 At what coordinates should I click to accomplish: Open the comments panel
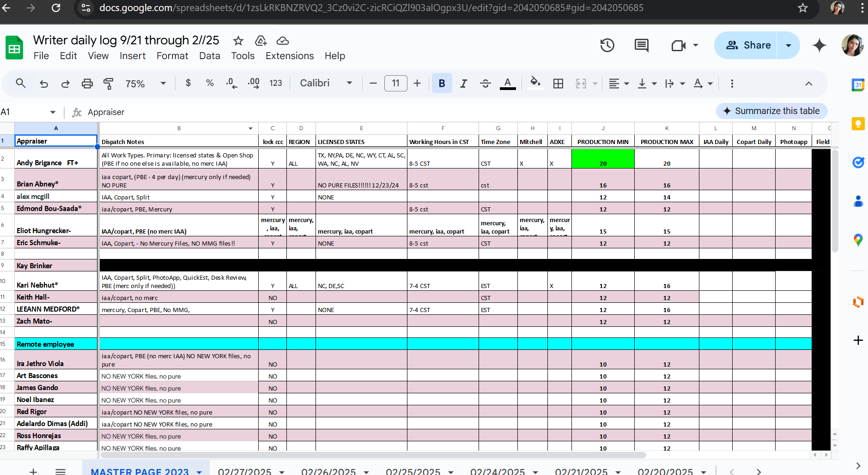pyautogui.click(x=642, y=45)
